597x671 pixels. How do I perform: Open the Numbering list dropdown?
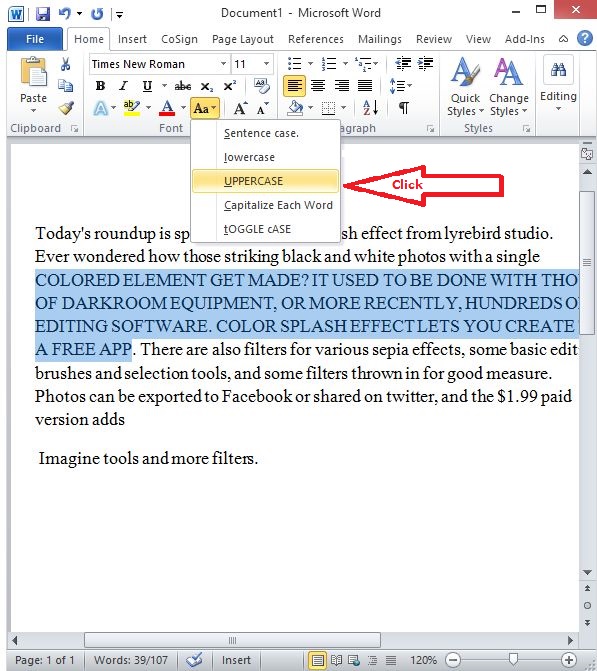point(345,64)
